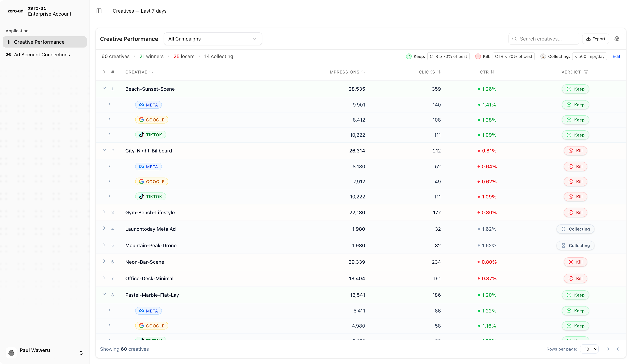Collapse the sidebar using the panel icon

99,11
